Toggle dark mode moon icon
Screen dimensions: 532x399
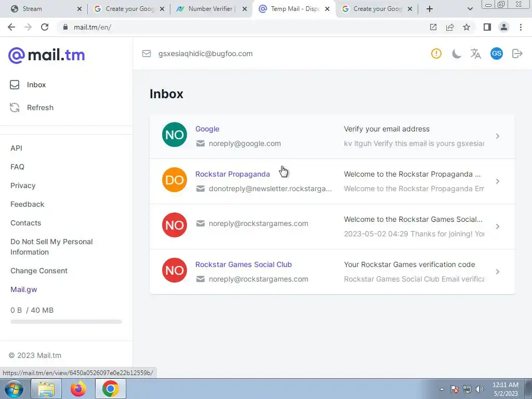pyautogui.click(x=456, y=54)
